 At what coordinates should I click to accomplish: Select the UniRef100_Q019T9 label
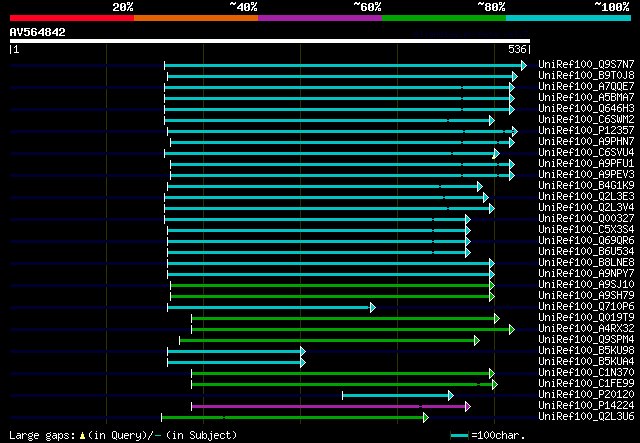tap(586, 318)
